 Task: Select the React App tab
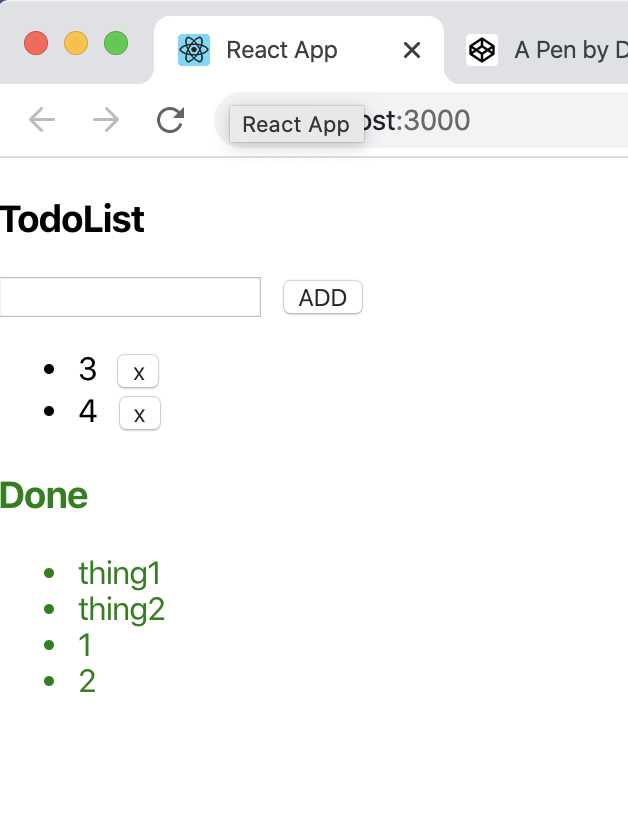pos(299,51)
